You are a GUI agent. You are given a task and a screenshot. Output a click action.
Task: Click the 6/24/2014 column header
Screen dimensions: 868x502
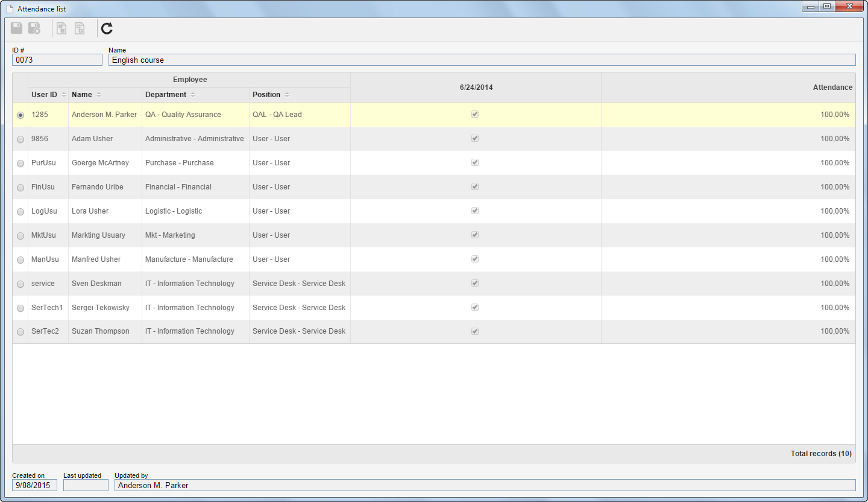point(476,87)
